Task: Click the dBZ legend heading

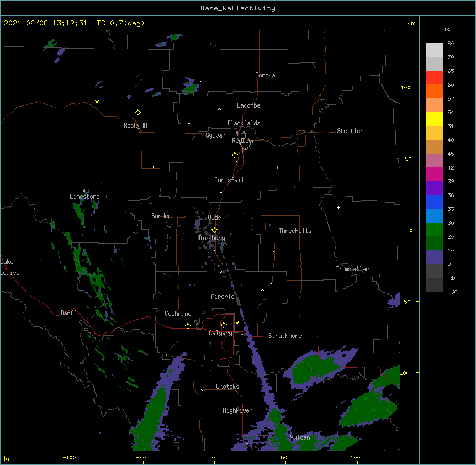Action: [447, 29]
